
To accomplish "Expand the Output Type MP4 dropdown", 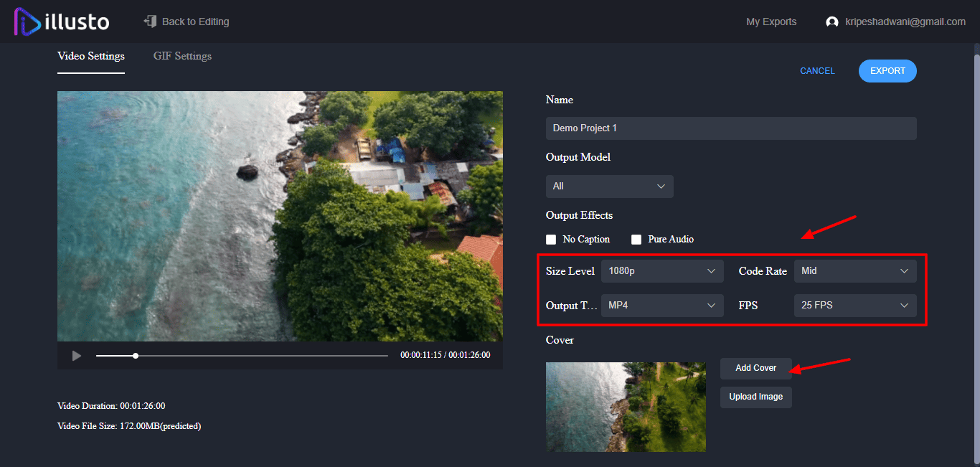I will coord(661,306).
